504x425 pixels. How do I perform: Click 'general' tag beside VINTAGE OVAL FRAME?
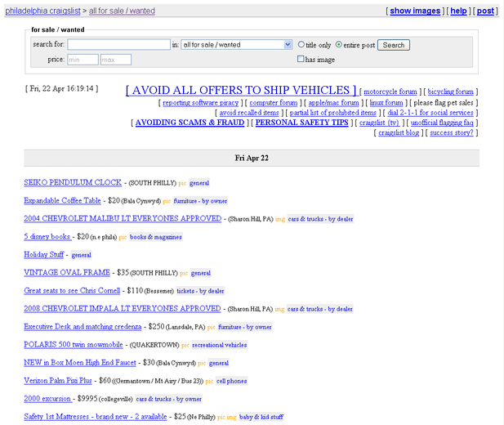coord(201,273)
